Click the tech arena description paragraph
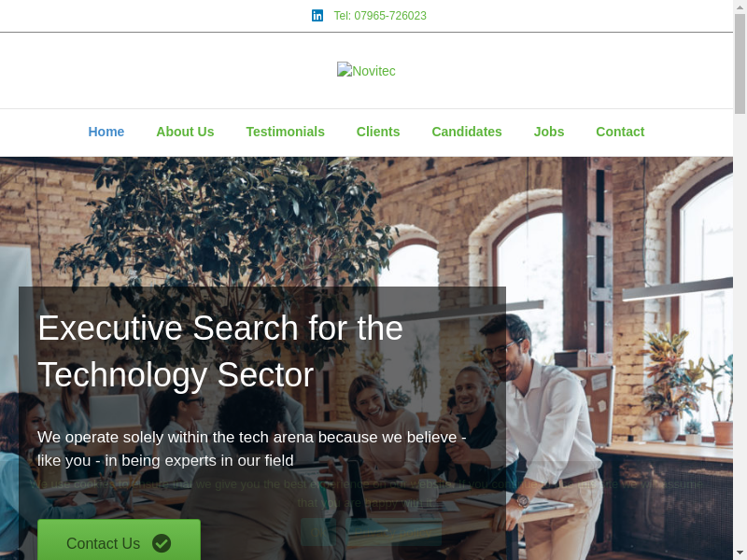The height and width of the screenshot is (560, 747). click(x=251, y=449)
